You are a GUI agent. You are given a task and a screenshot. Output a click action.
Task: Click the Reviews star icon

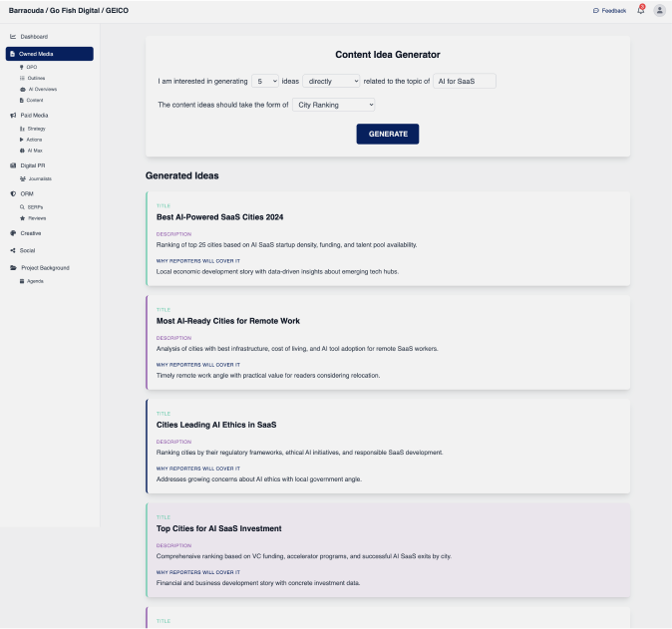tap(22, 217)
